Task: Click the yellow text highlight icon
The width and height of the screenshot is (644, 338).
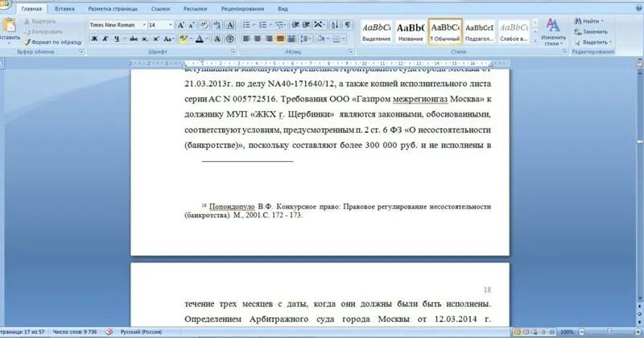Action: pyautogui.click(x=184, y=39)
